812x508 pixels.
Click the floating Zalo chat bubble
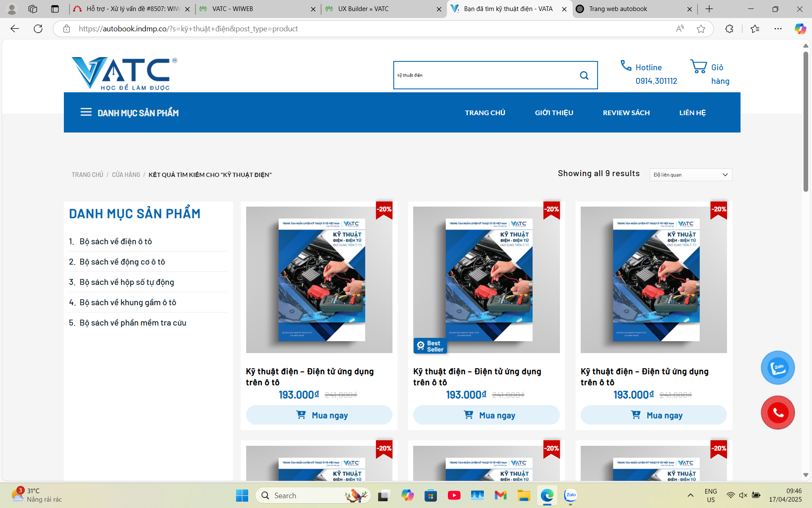click(778, 367)
